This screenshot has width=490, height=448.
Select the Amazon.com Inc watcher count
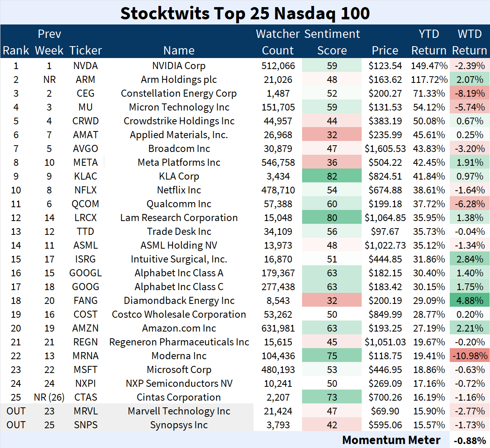pos(278,328)
